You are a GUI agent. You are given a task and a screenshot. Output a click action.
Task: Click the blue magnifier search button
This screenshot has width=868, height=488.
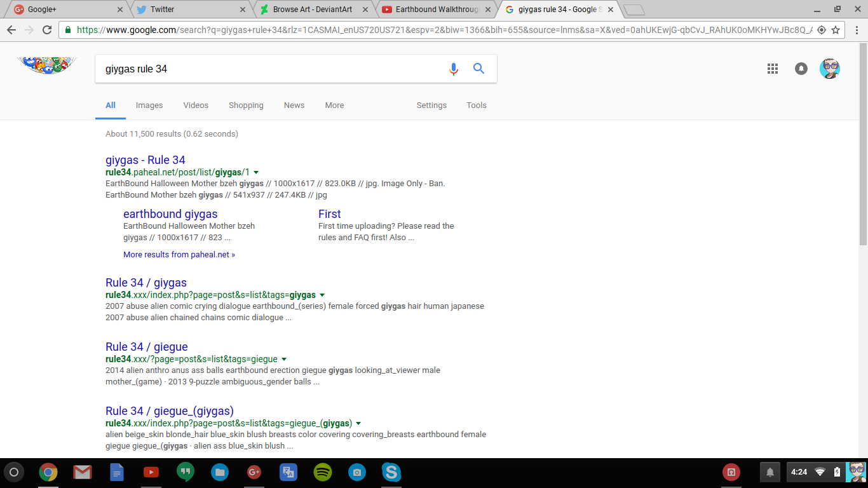tap(479, 69)
